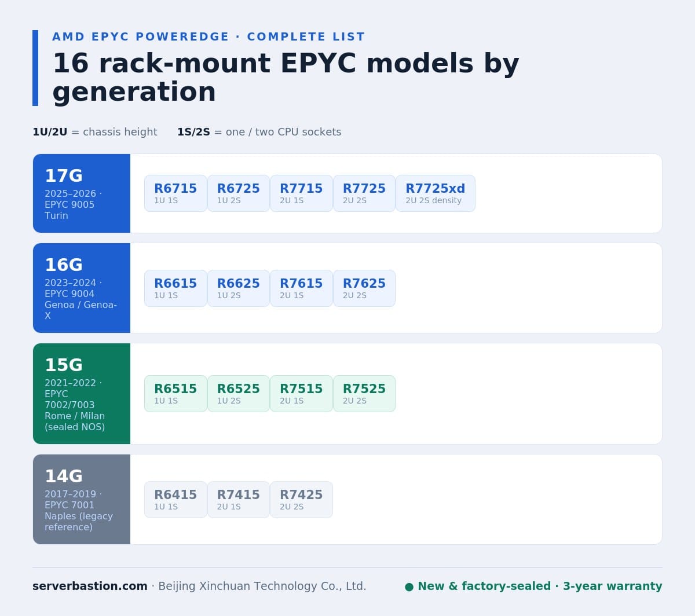Select the R6415 legacy model chip
695x616 pixels.
click(175, 500)
